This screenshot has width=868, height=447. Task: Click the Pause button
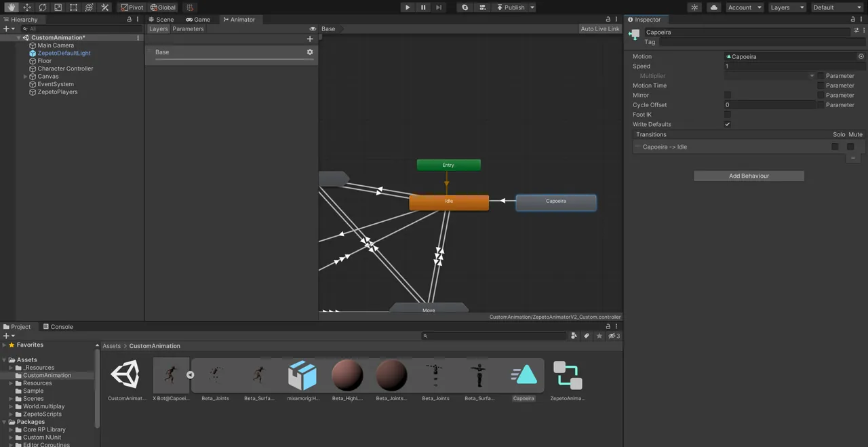422,7
